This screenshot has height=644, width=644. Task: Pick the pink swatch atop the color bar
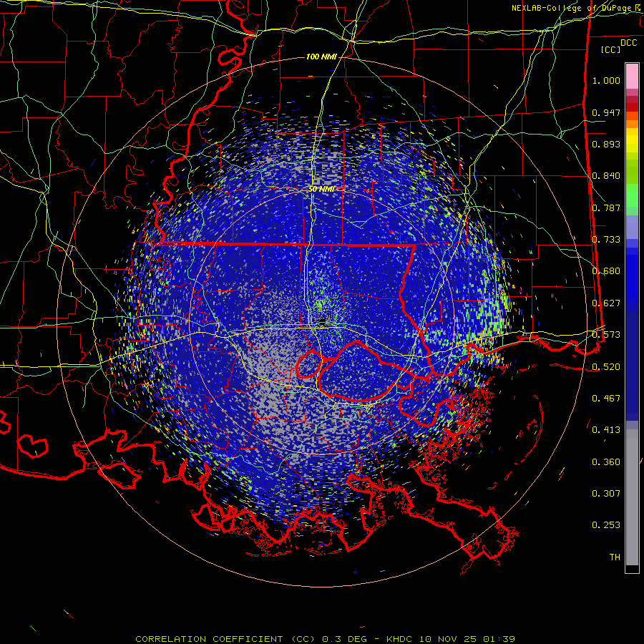pos(632,76)
